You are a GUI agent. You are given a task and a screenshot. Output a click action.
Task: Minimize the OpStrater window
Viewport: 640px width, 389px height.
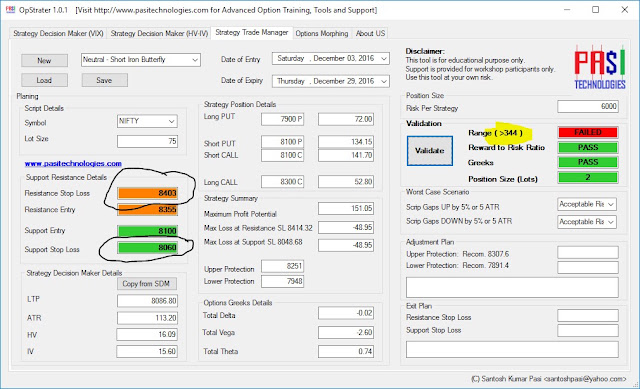(x=567, y=9)
